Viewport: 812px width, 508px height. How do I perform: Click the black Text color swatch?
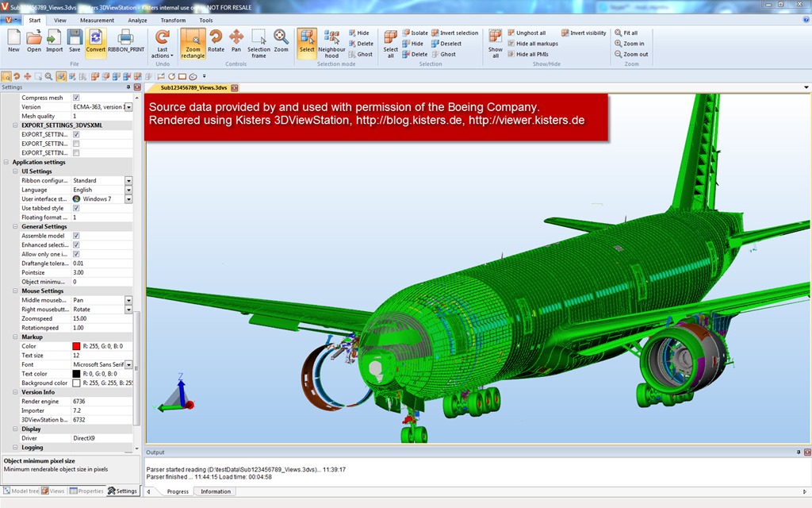coord(76,374)
